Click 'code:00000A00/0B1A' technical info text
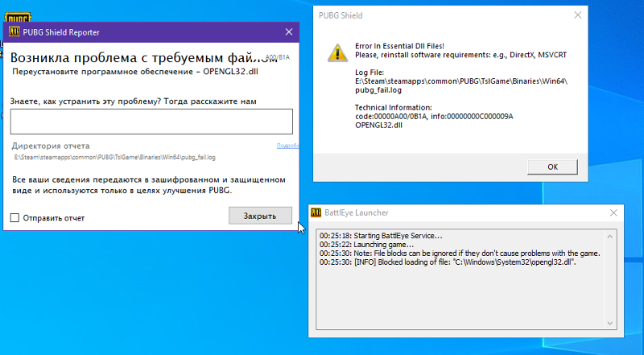 (x=391, y=116)
